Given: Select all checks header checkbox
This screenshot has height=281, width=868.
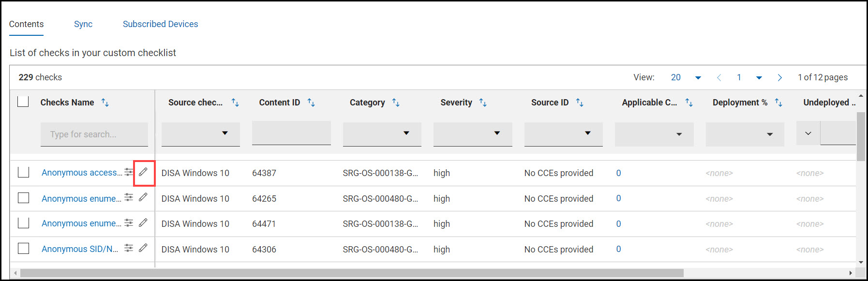Looking at the screenshot, I should coord(23,102).
